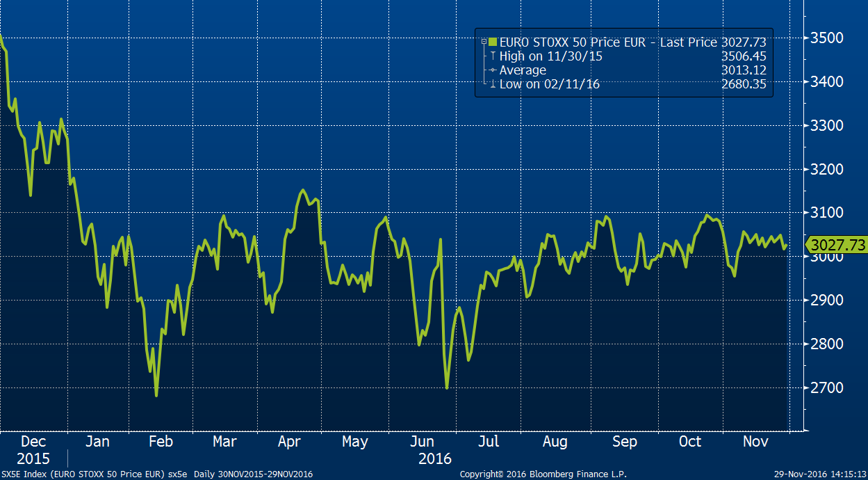868x480 pixels.
Task: Click the green 3027.73 price tag on axis
Action: click(x=835, y=245)
